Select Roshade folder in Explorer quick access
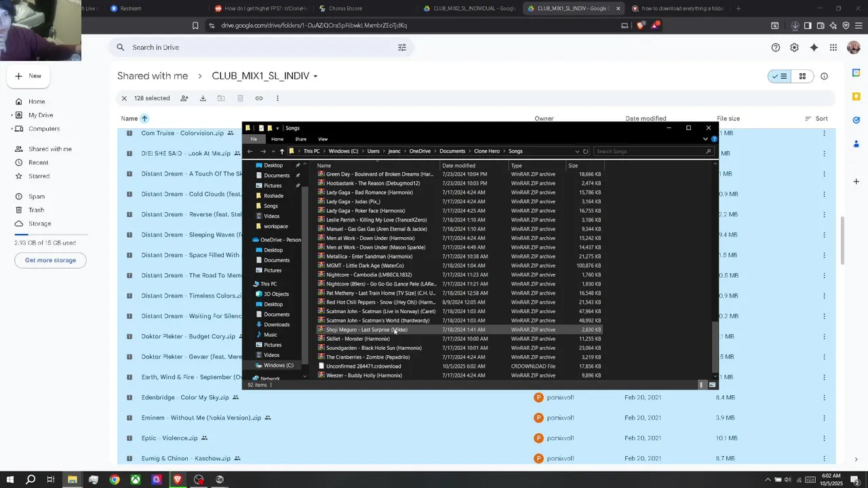Image resolution: width=868 pixels, height=488 pixels. tap(273, 196)
